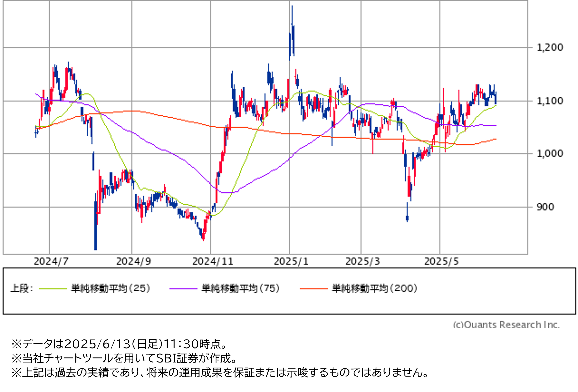
Task: Click the 単純移動平均(25) legend label
Action: point(111,288)
